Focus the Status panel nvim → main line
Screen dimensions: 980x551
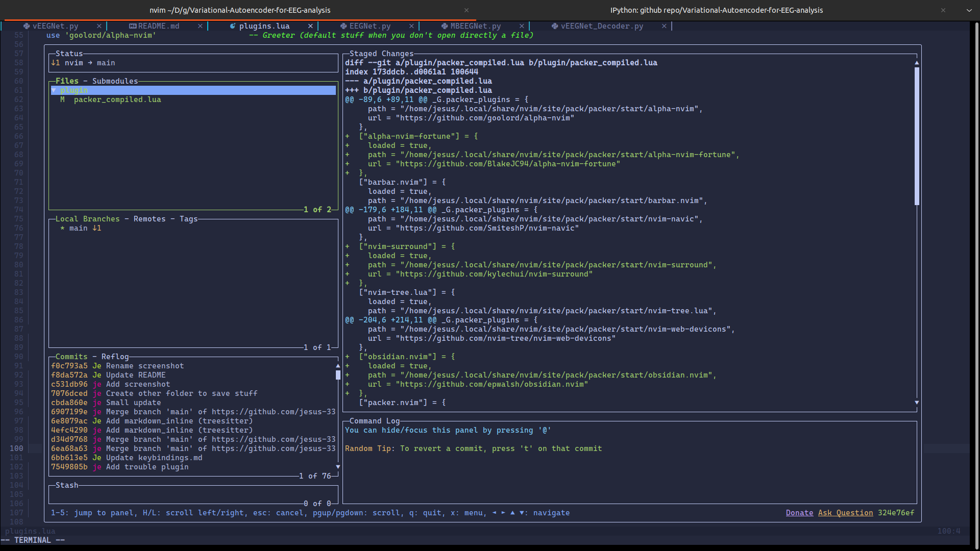pos(193,63)
